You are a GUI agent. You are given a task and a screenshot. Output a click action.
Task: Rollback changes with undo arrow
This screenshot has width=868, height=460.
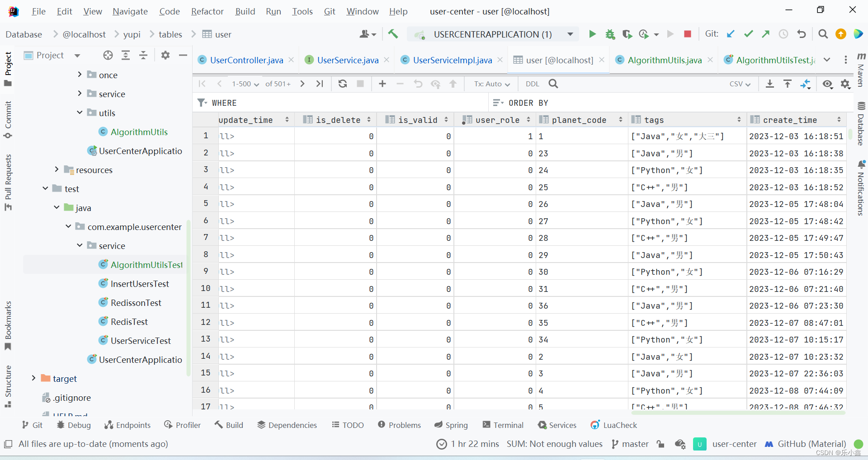point(802,34)
